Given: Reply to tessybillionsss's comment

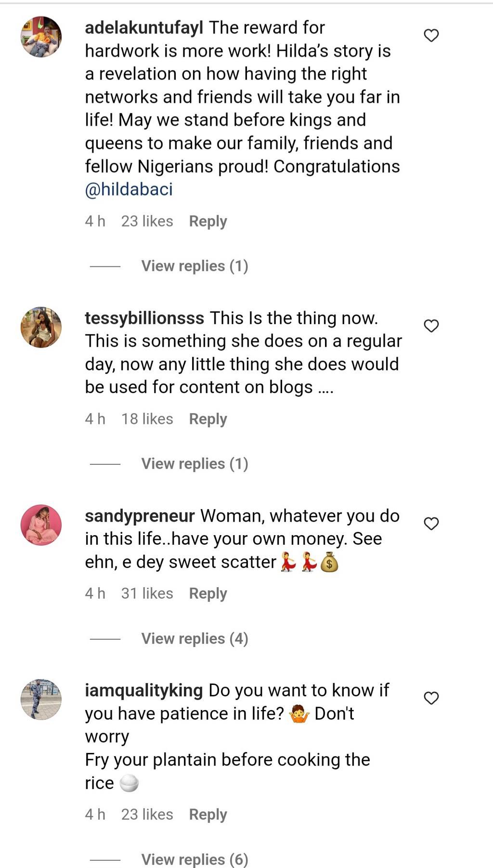Looking at the screenshot, I should coord(208,419).
